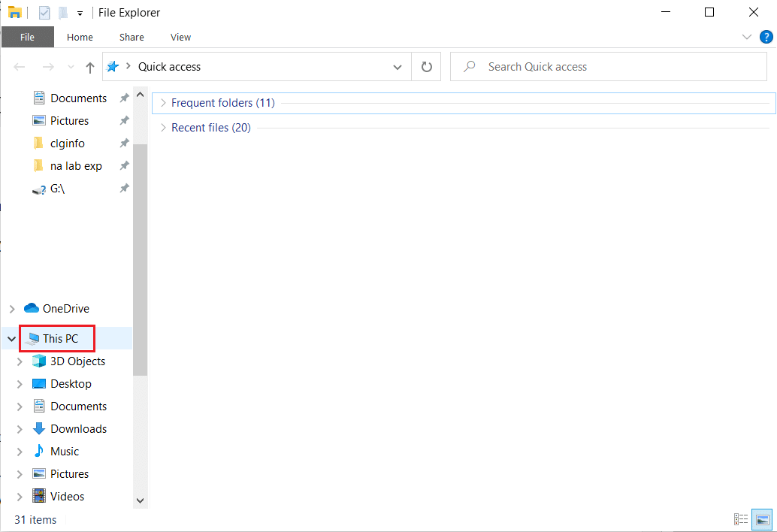Select the 3D Objects folder icon
The image size is (777, 532).
click(x=39, y=361)
